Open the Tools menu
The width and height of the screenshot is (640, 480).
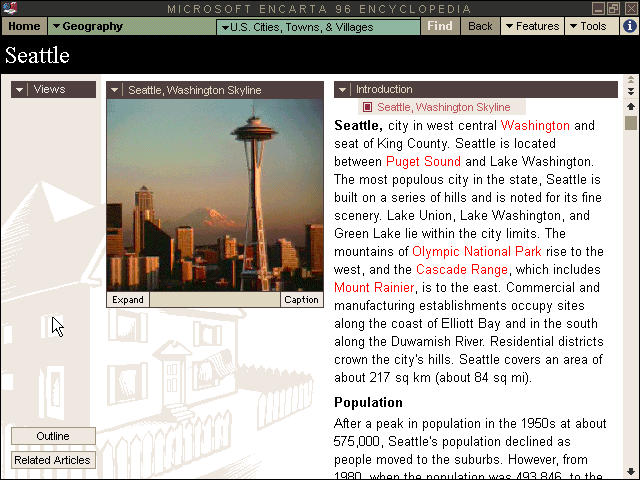tap(592, 26)
